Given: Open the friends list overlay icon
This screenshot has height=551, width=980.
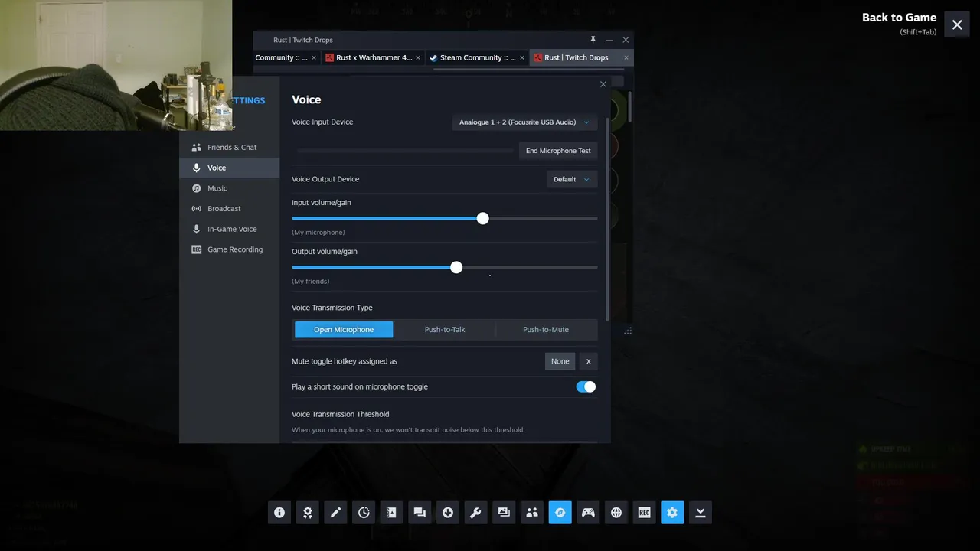Looking at the screenshot, I should pyautogui.click(x=532, y=513).
